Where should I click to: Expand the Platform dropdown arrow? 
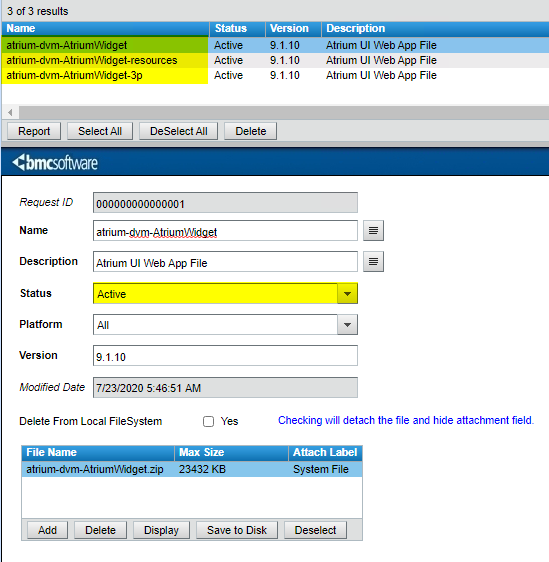347,325
